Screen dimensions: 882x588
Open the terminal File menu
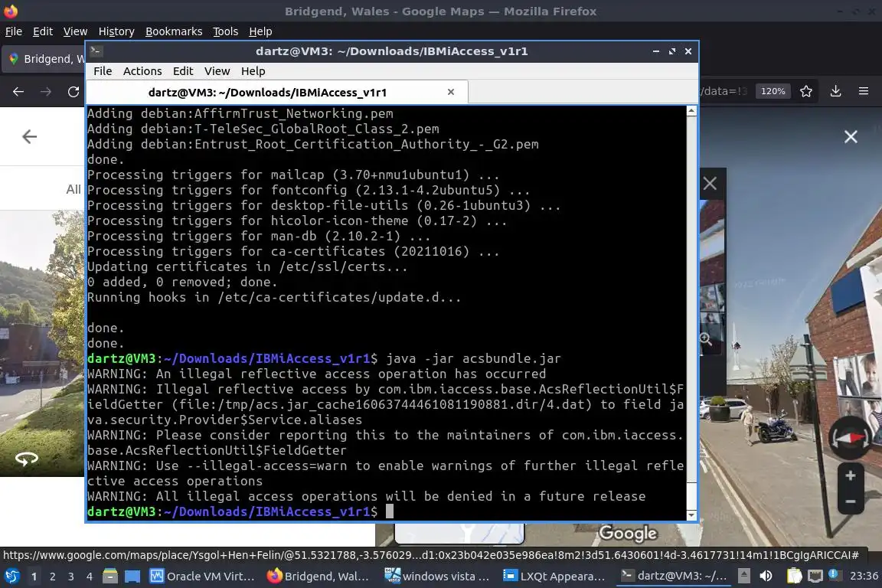coord(103,71)
